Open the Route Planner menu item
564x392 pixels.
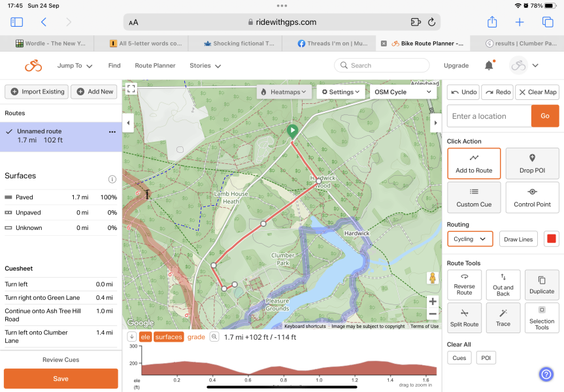(x=155, y=65)
